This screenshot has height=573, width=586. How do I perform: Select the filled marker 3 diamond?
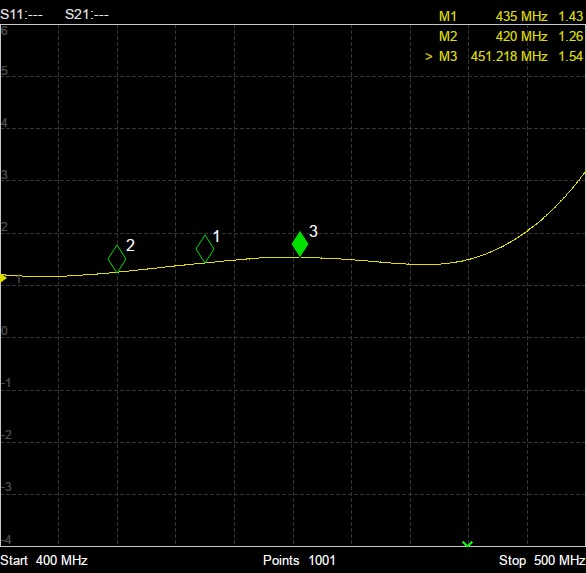tap(300, 244)
